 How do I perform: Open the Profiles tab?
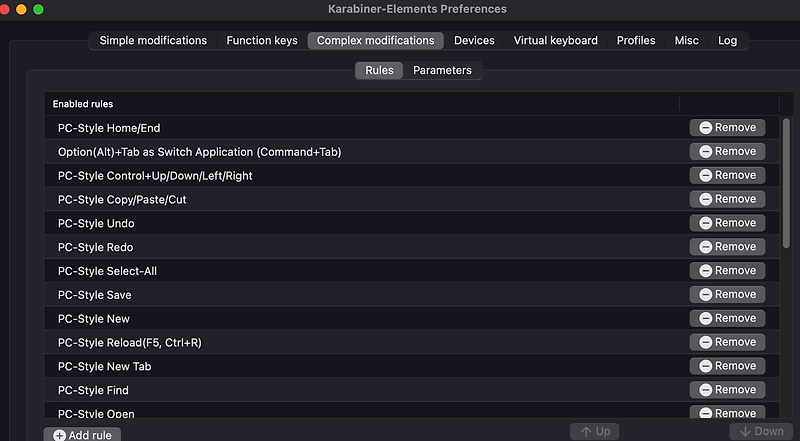click(x=636, y=40)
